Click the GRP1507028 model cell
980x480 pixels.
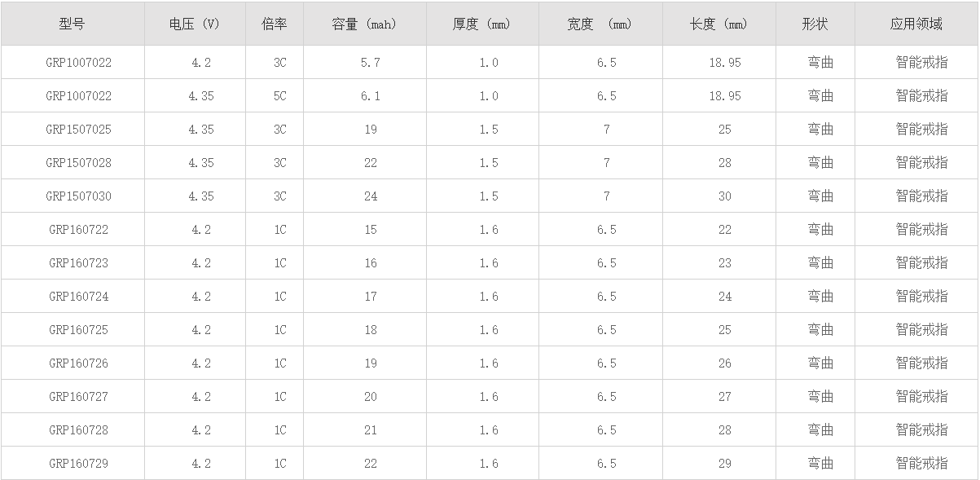coord(78,163)
